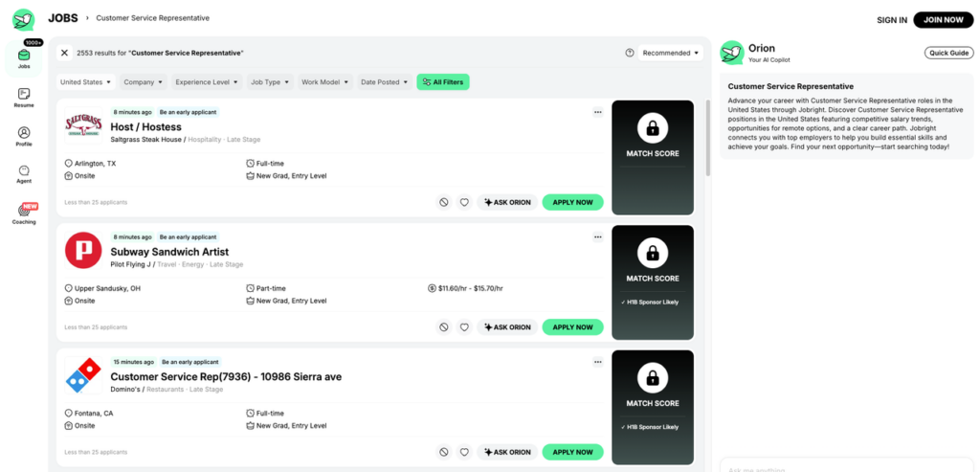This screenshot has height=472, width=980.
Task: Open All Filters panel
Action: tap(443, 82)
